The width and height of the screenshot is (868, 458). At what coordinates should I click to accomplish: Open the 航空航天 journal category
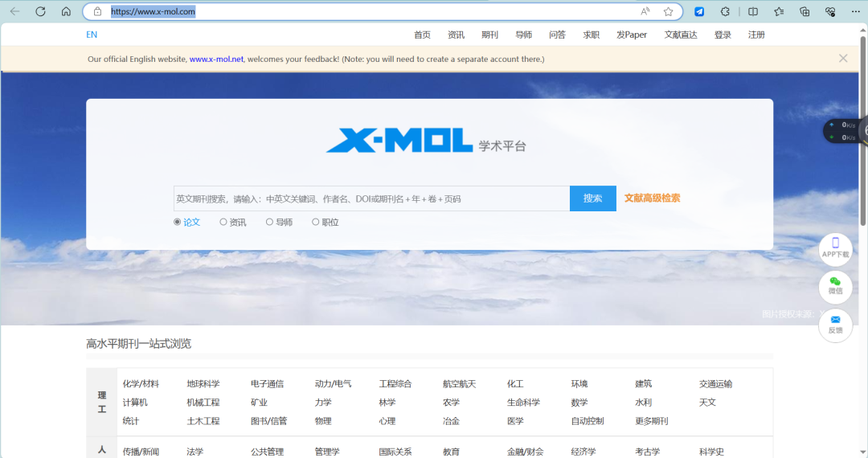click(x=460, y=384)
